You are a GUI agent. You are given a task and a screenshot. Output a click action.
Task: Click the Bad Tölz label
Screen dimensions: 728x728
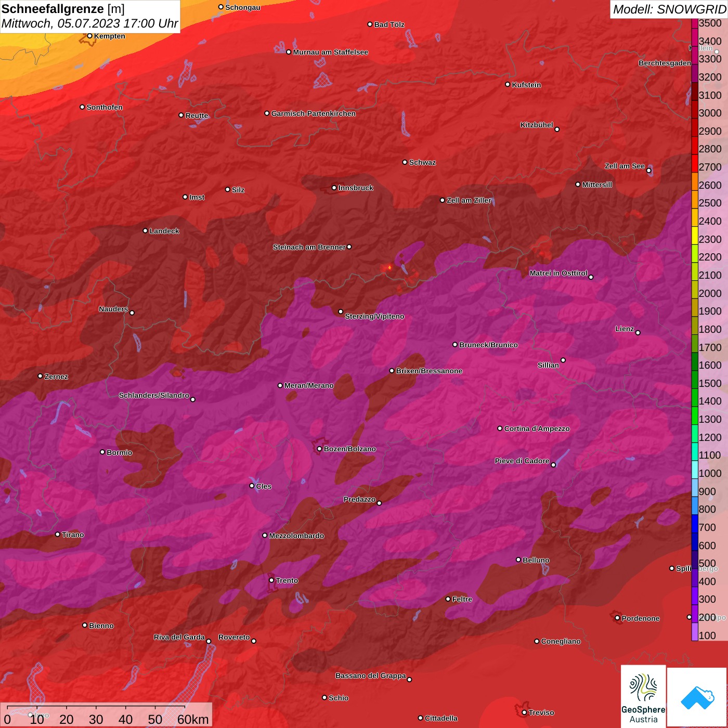point(389,24)
